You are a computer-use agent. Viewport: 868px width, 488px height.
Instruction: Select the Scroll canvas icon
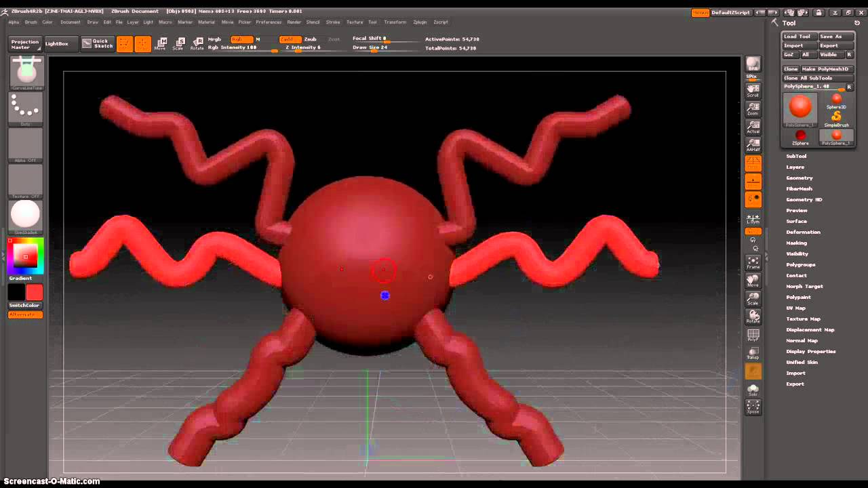pyautogui.click(x=753, y=90)
